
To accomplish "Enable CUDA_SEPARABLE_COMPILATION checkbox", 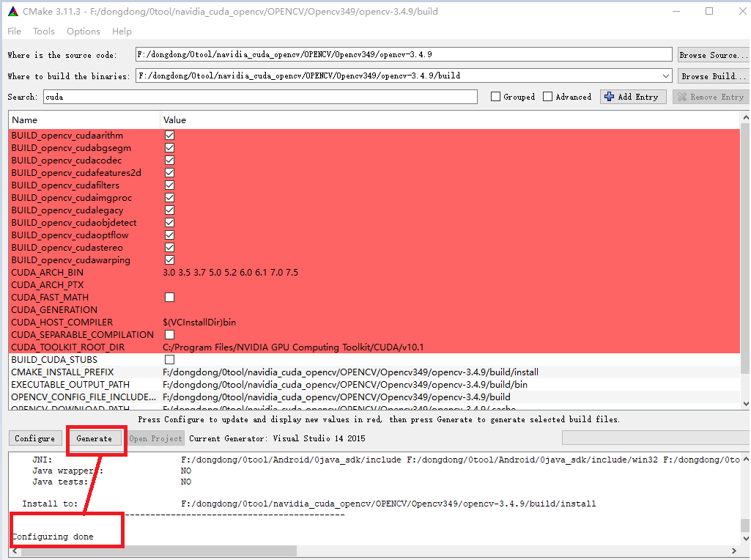I will [169, 335].
